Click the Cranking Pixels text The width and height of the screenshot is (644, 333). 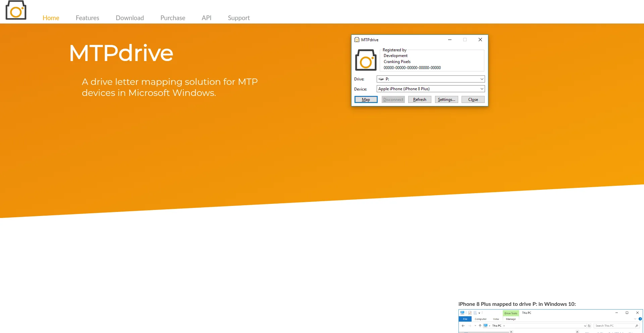(x=397, y=62)
